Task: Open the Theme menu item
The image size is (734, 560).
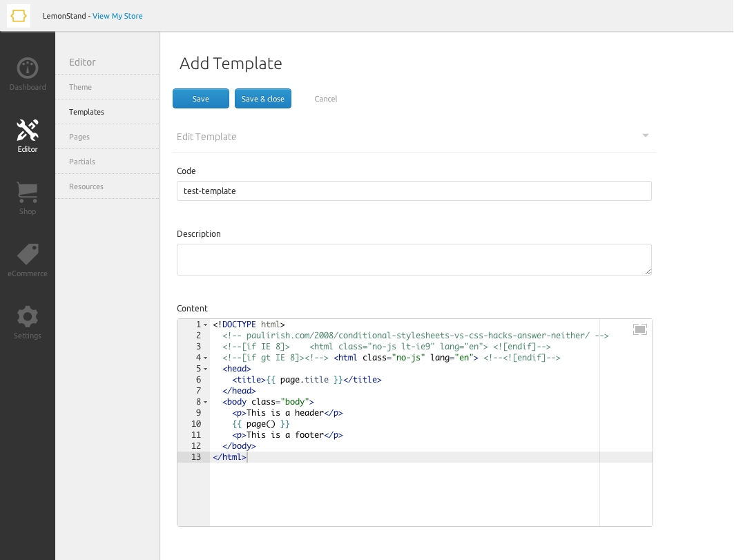Action: pyautogui.click(x=107, y=87)
